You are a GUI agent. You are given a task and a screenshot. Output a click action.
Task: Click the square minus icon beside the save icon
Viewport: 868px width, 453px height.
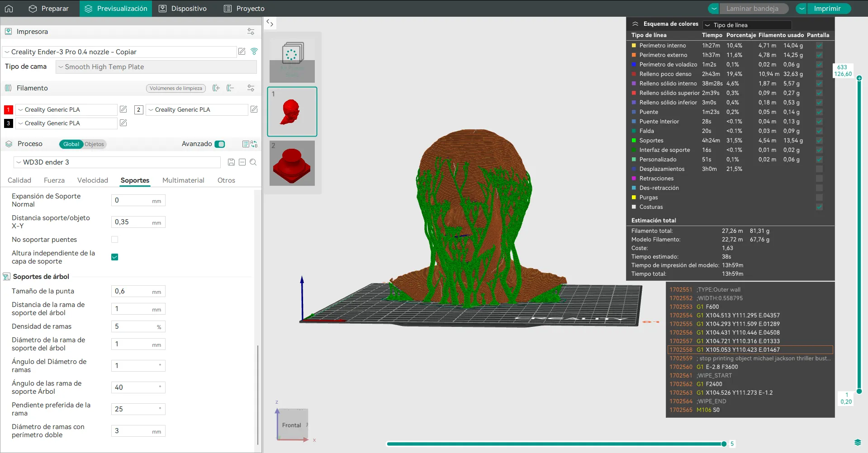pyautogui.click(x=242, y=162)
